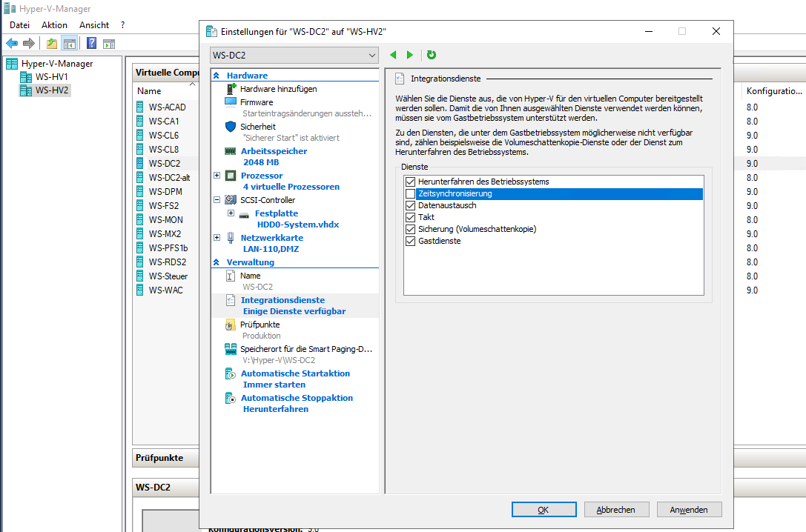Select WS-CL8 in virtual machine list
The height and width of the screenshot is (532, 806).
tap(163, 150)
